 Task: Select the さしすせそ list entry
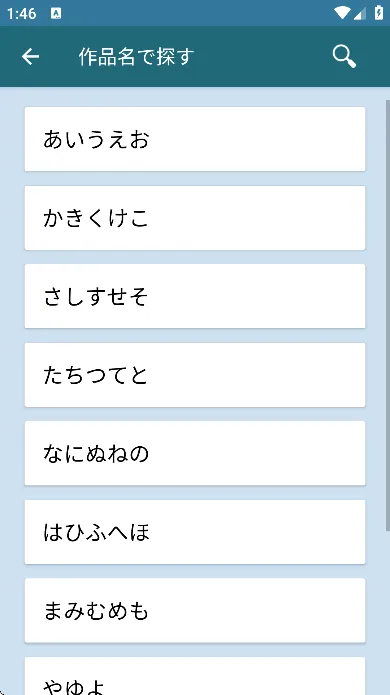195,296
